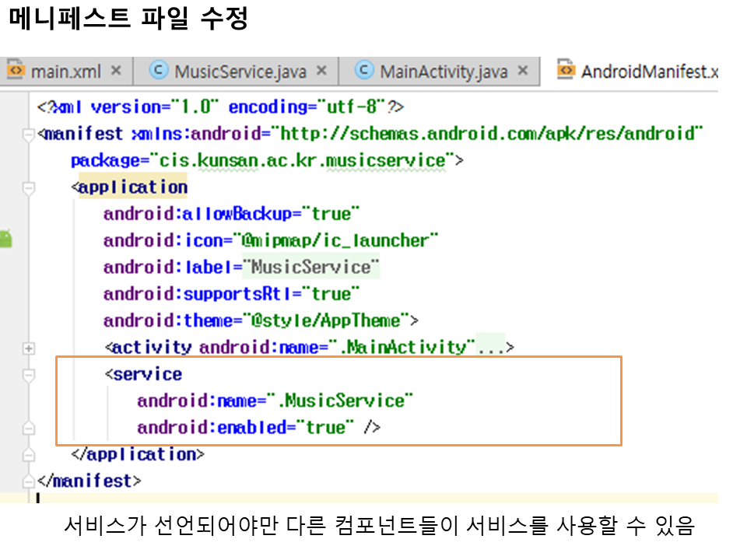Select the AndroidManifest.xml tab
The width and height of the screenshot is (747, 560).
[648, 72]
